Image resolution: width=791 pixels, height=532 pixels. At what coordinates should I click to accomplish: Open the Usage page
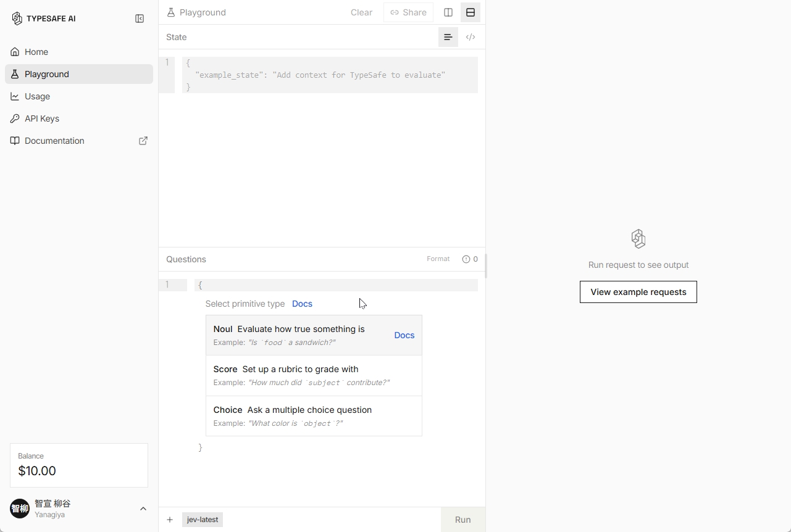(x=79, y=96)
